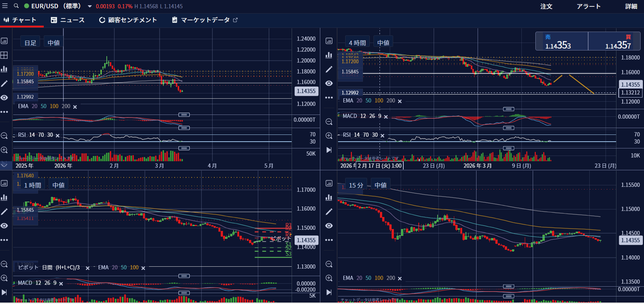644x304 pixels.
Task: Switch to the ニュース tab
Action: [x=68, y=20]
